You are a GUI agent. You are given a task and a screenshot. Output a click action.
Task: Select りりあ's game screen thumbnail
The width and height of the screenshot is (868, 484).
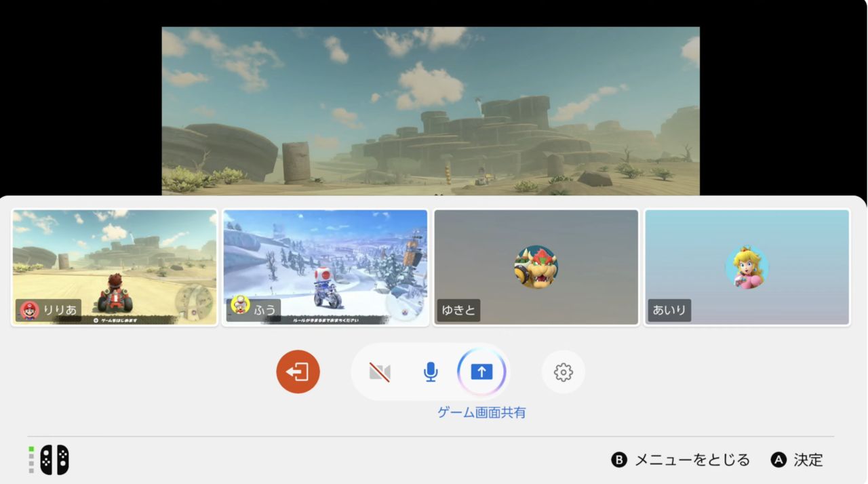click(x=115, y=267)
